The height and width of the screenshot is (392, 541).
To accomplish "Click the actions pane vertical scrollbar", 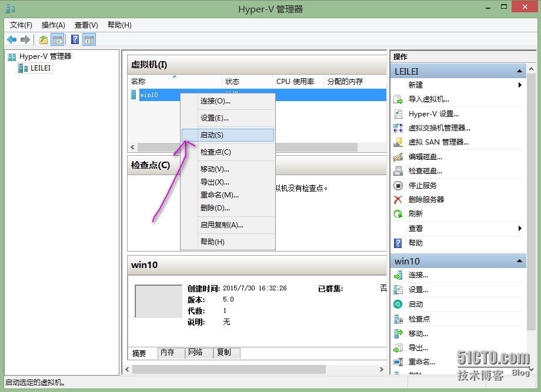I will (531, 202).
